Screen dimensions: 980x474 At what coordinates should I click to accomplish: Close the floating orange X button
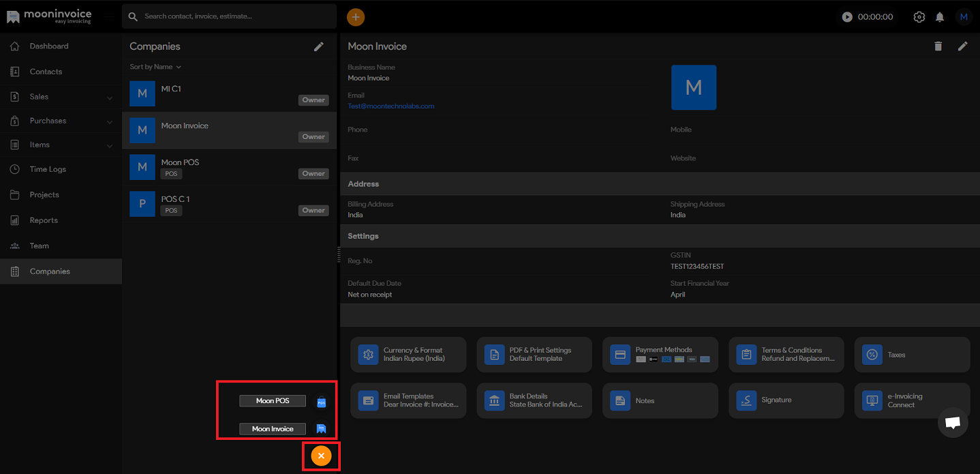point(321,456)
